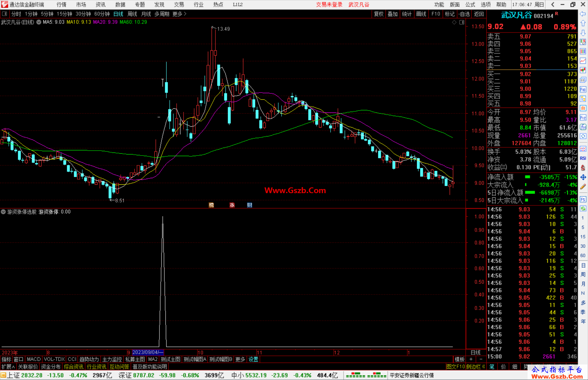Open the 资讯 menu

[x=101, y=5]
